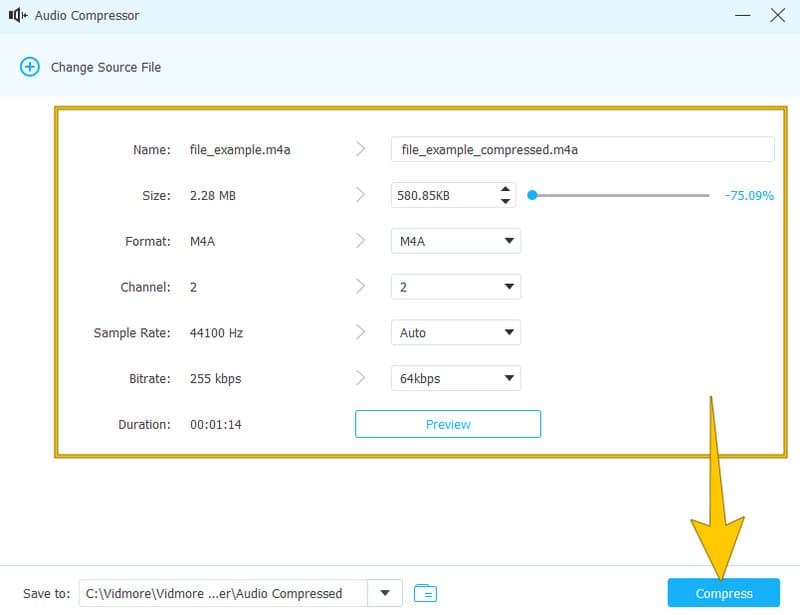The image size is (800, 615).
Task: Expand the Format M4A dropdown
Action: pyautogui.click(x=508, y=241)
